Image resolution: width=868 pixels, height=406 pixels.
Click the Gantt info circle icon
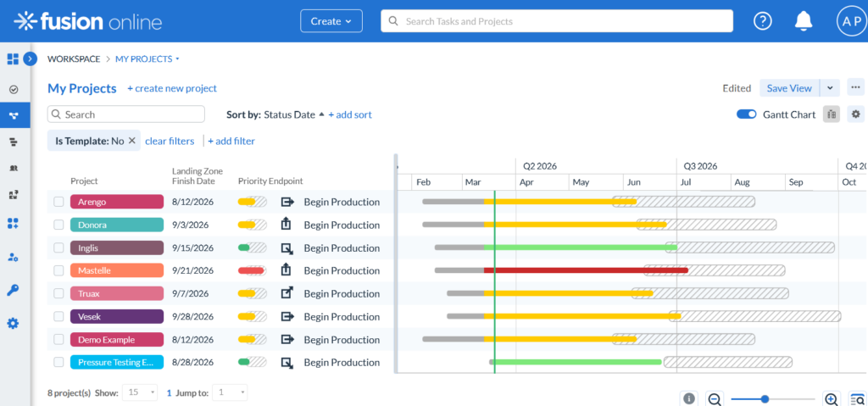pos(689,399)
